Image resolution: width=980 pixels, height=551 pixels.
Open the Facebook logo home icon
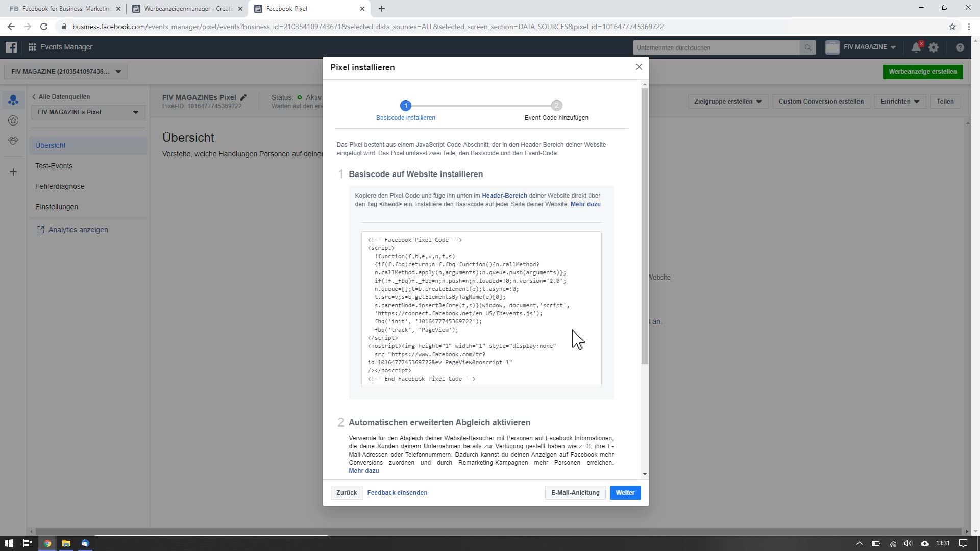pos(11,47)
